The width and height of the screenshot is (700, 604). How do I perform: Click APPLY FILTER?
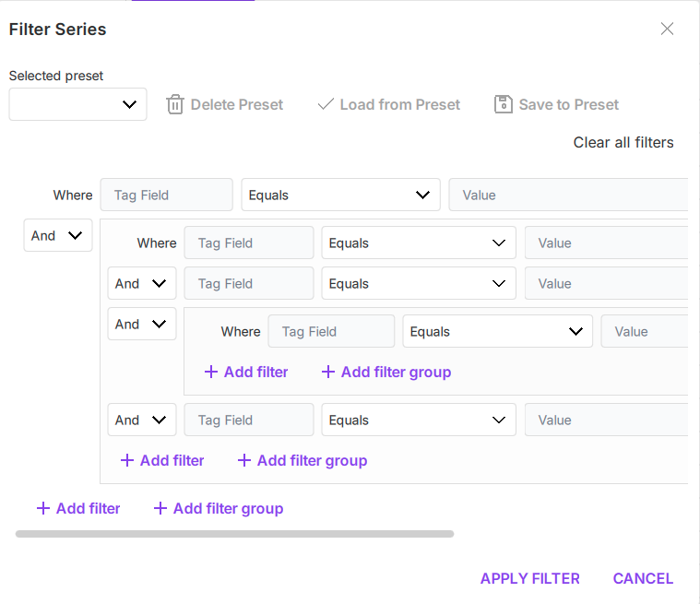[530, 578]
